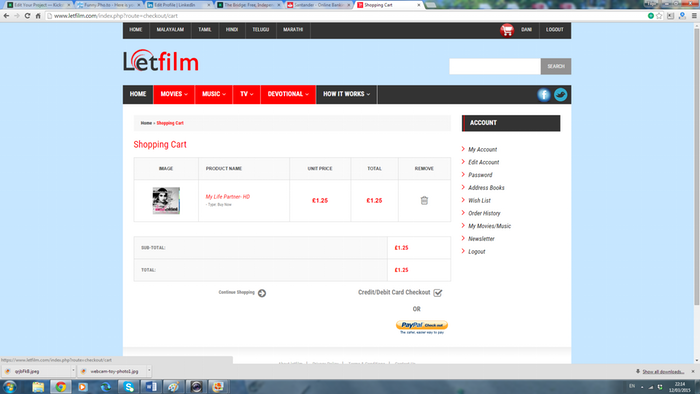Select TAMIL in top language bar
Image resolution: width=700 pixels, height=394 pixels.
click(x=204, y=30)
